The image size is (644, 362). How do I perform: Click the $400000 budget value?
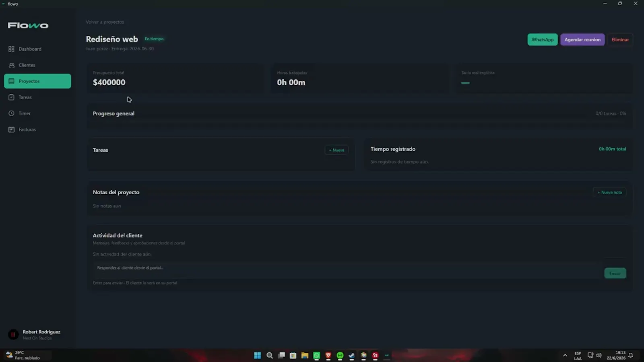(109, 82)
